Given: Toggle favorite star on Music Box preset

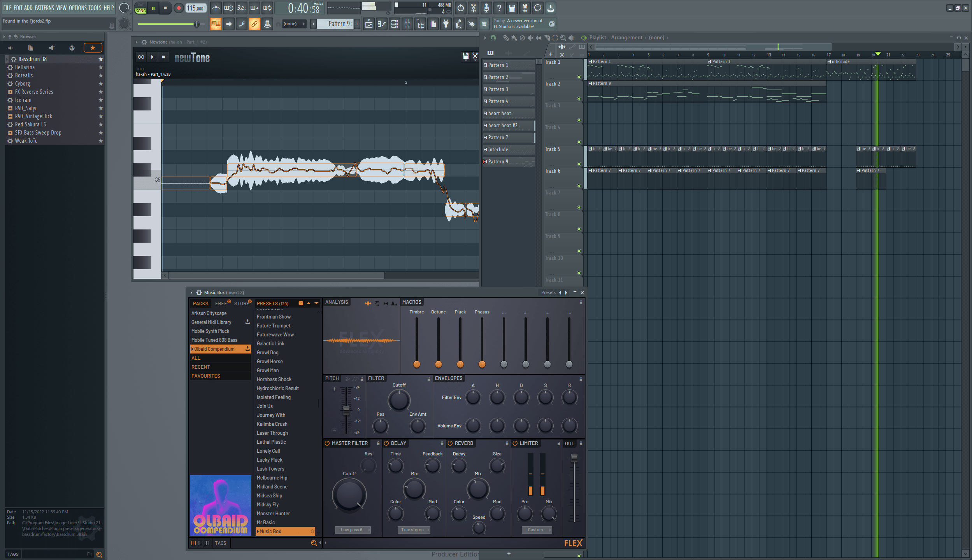Looking at the screenshot, I should (x=312, y=531).
